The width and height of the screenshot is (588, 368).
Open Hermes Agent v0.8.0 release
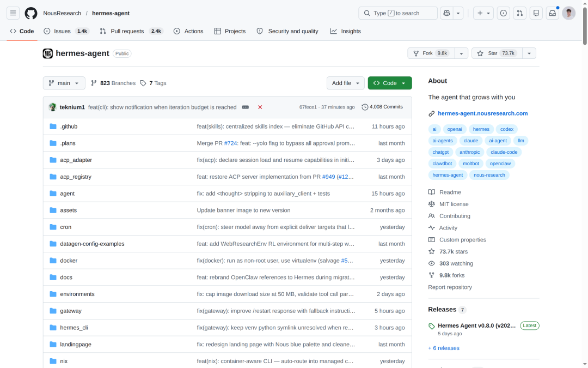point(476,325)
